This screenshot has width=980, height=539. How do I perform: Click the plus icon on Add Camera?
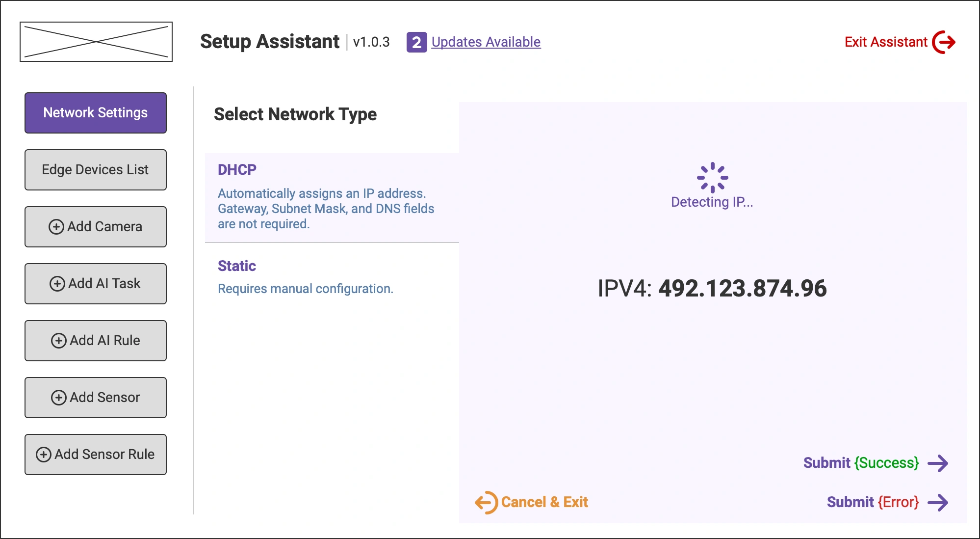coord(57,227)
